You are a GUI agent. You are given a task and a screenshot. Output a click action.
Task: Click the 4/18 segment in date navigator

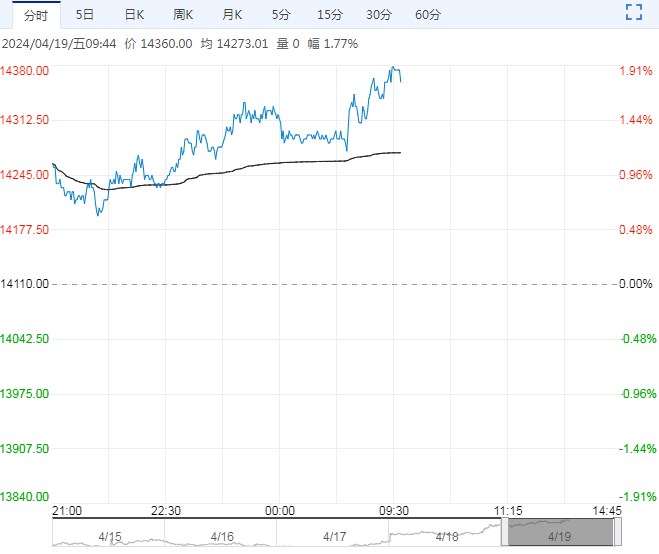coord(449,536)
